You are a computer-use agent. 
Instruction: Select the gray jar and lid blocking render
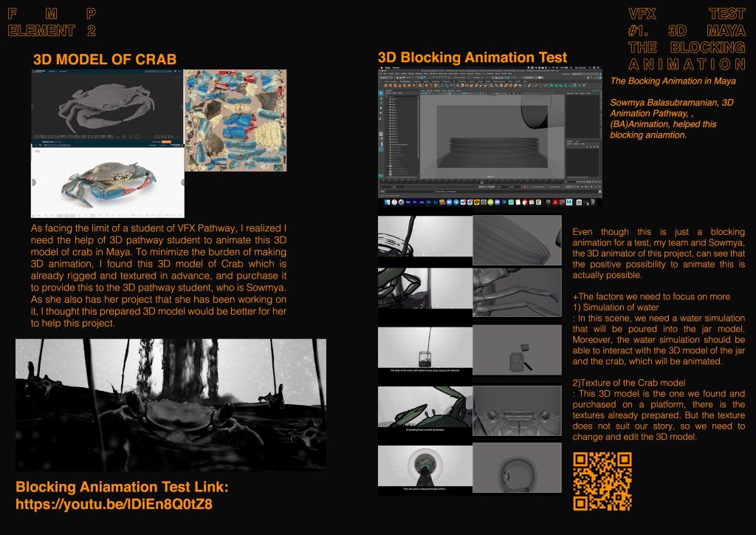517,350
